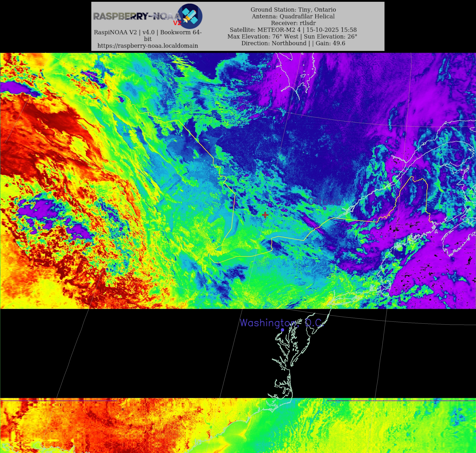Click the Max Elevation and Sun Elevation line
Screen dimensions: 476x453
pos(292,36)
